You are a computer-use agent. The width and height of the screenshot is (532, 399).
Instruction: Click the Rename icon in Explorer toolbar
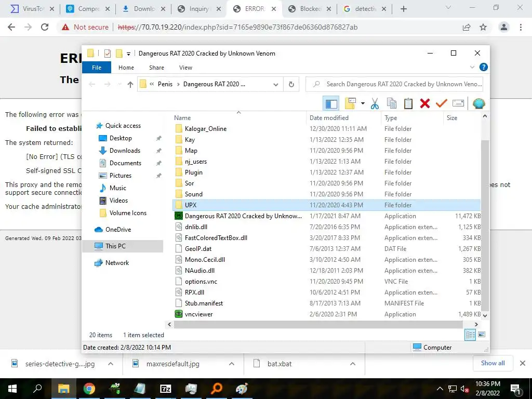click(458, 103)
